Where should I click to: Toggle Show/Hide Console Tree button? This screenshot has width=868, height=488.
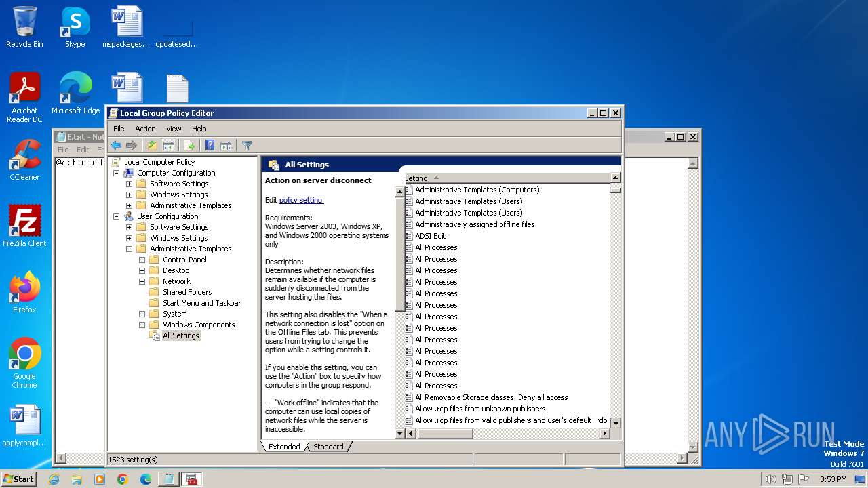pyautogui.click(x=168, y=145)
